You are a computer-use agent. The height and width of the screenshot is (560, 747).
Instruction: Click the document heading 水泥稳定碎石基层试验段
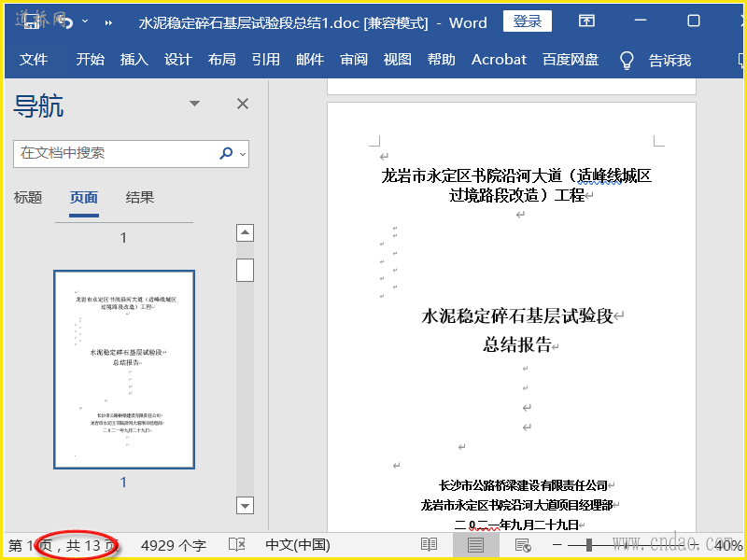pos(517,315)
